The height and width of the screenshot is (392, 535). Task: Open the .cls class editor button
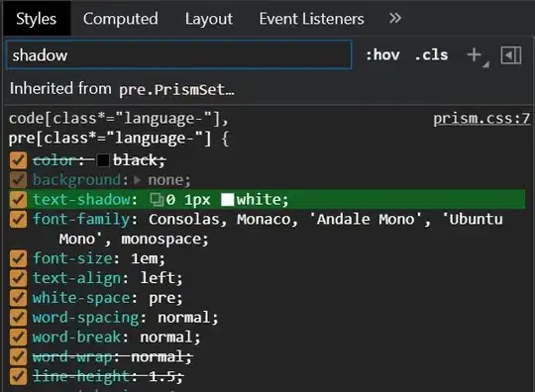coord(431,54)
